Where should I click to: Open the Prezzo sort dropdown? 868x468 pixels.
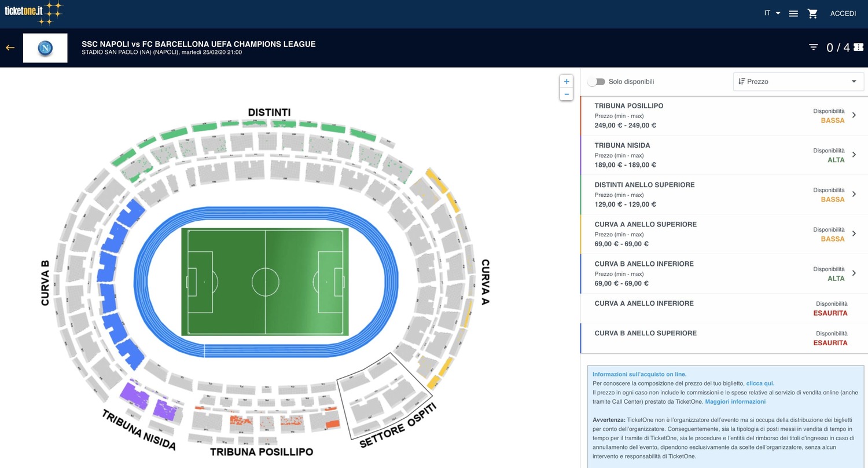[798, 82]
